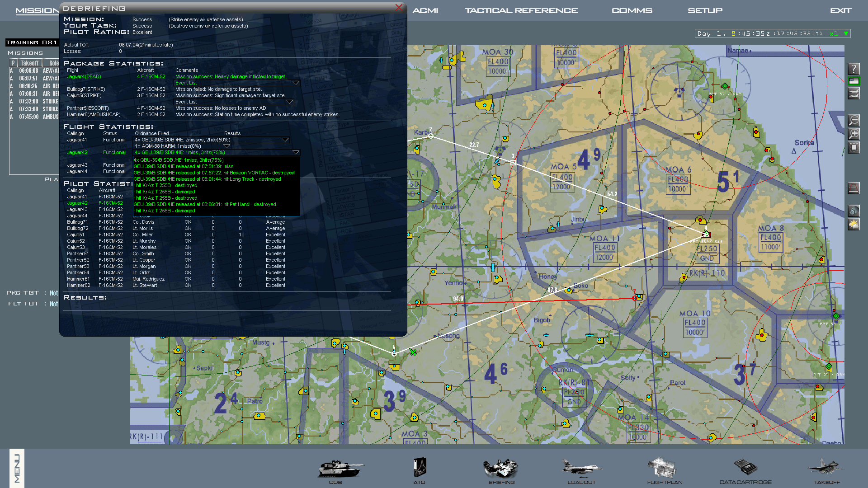The width and height of the screenshot is (868, 488).
Task: Select the 06:06:08 AEW mission row
Action: pyautogui.click(x=35, y=71)
